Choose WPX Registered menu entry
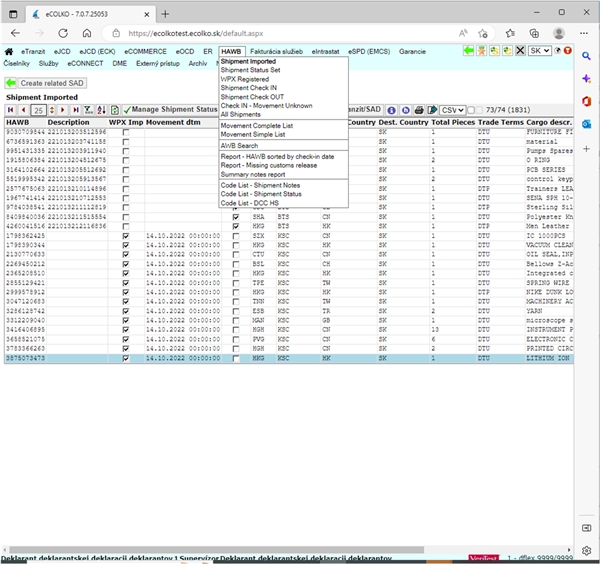600x564 pixels. (x=245, y=79)
